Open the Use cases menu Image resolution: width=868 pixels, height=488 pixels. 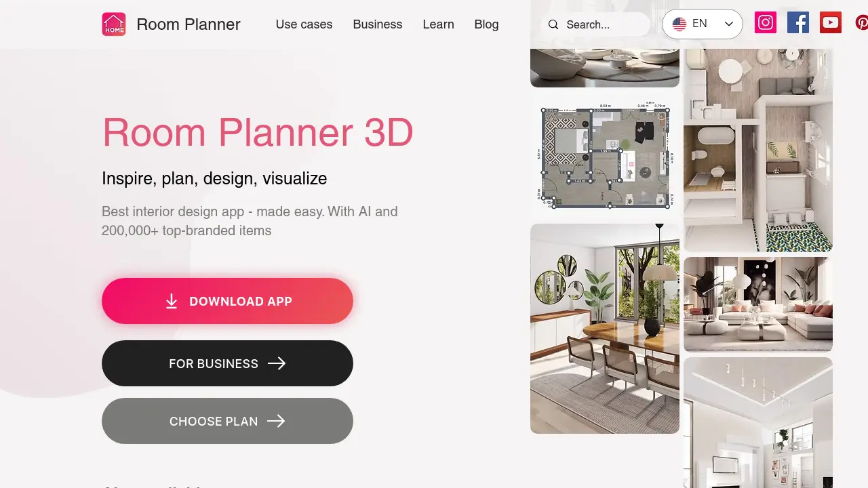[x=304, y=24]
